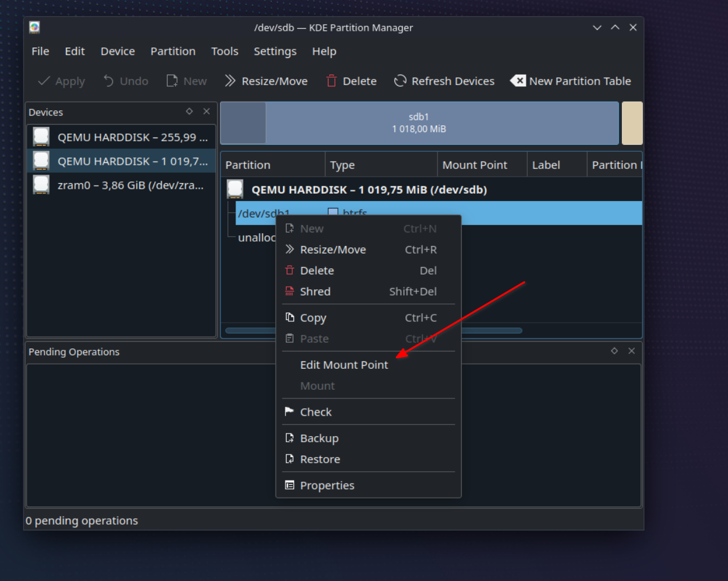Click the New partition icon in toolbar
This screenshot has height=581, width=728.
pyautogui.click(x=172, y=81)
